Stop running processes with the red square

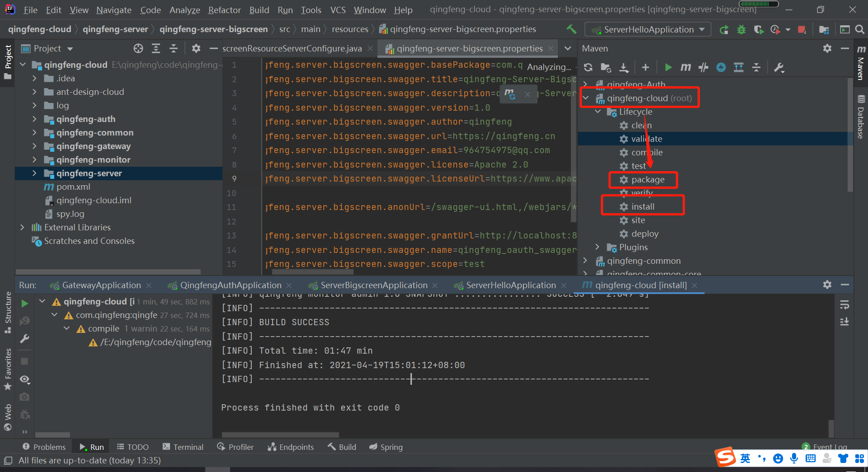(x=802, y=30)
